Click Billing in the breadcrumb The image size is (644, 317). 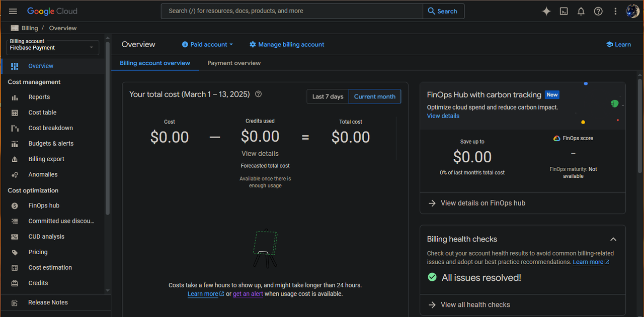30,28
